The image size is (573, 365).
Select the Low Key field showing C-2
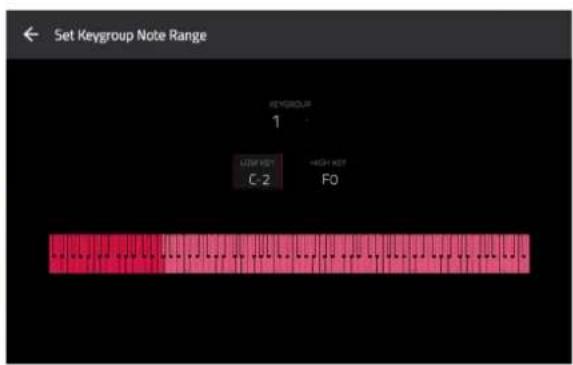[x=258, y=172]
